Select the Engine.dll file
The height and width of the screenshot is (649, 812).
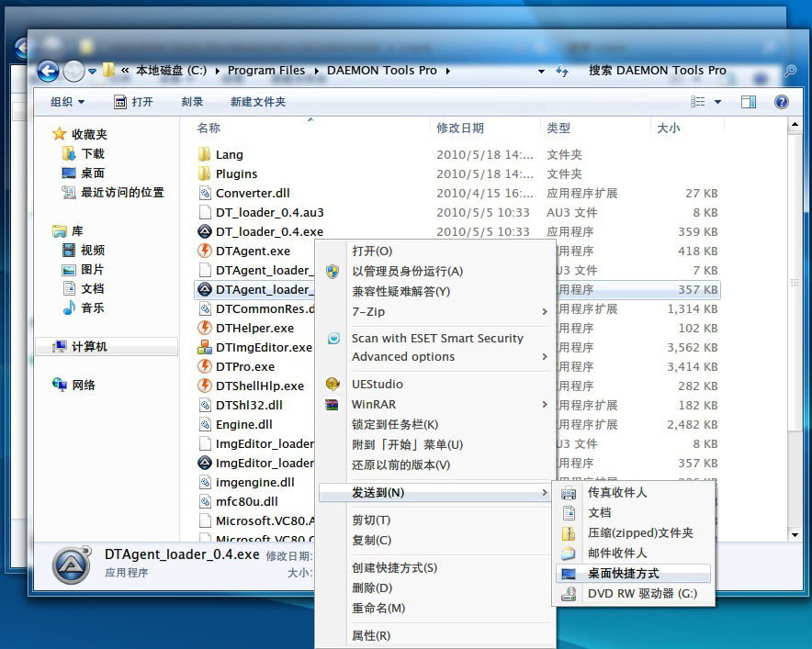click(x=244, y=424)
